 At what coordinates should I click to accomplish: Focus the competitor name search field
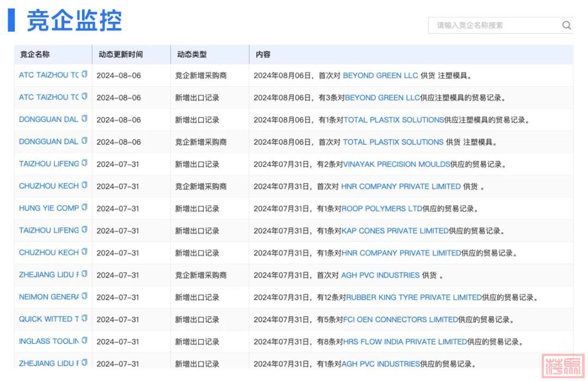[501, 25]
